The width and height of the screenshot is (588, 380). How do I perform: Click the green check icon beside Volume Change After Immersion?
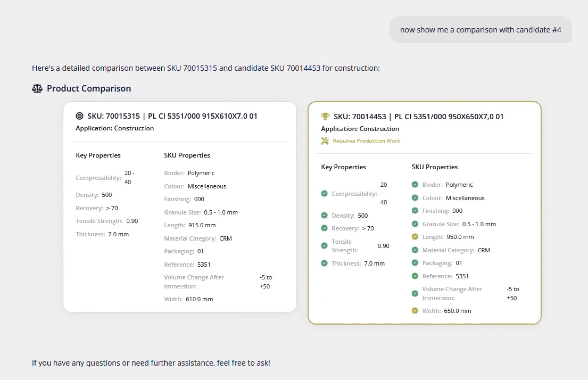pos(415,293)
